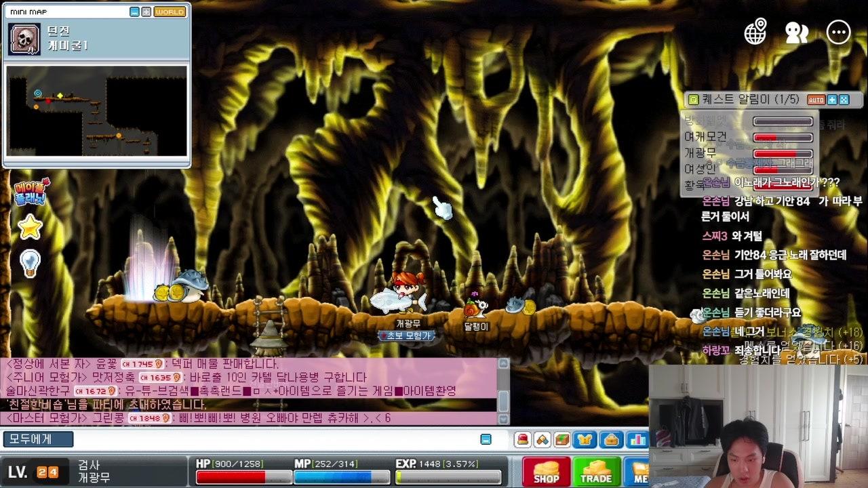The image size is (868, 488).
Task: Open the blocks icon in quick menu
Action: click(x=542, y=440)
